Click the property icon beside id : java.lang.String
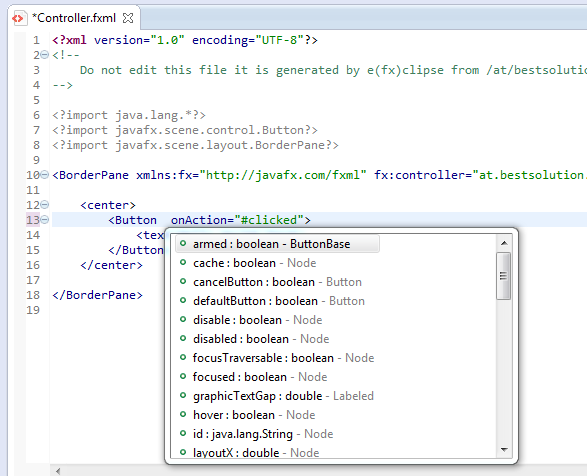 pyautogui.click(x=183, y=433)
